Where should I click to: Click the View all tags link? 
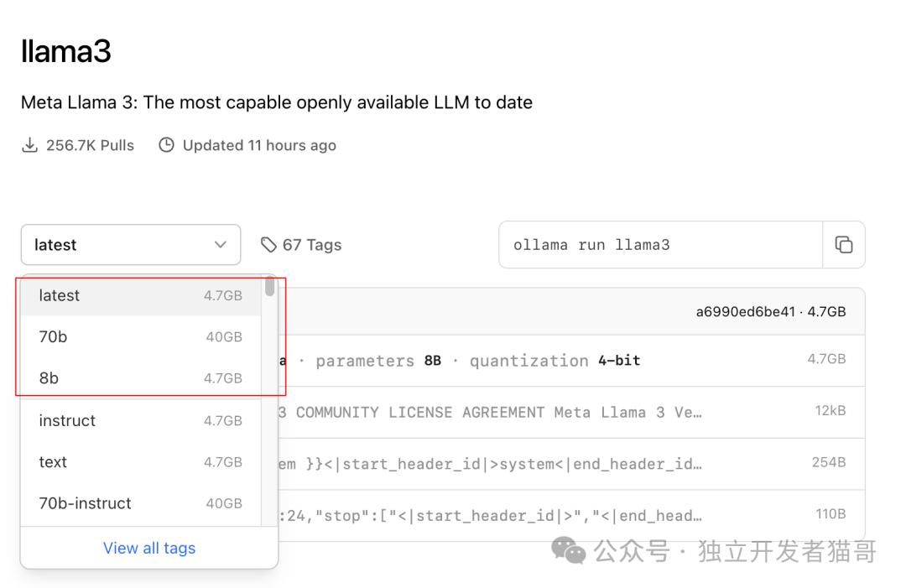click(149, 548)
